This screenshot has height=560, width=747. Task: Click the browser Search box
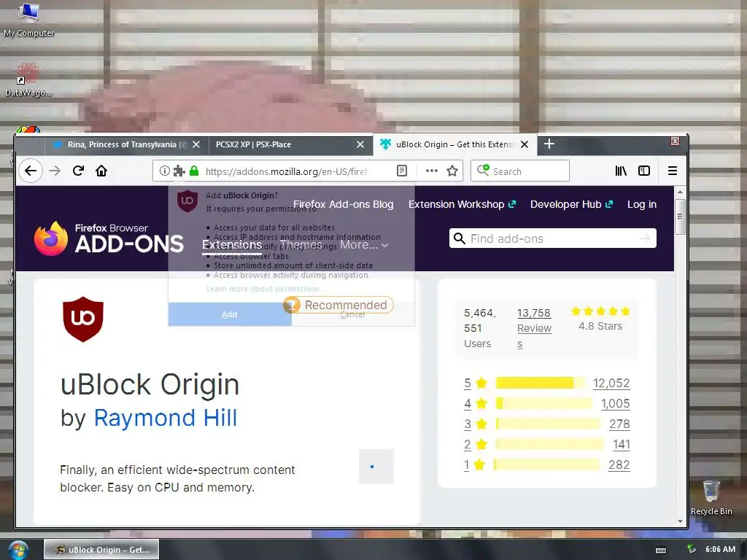coord(519,171)
